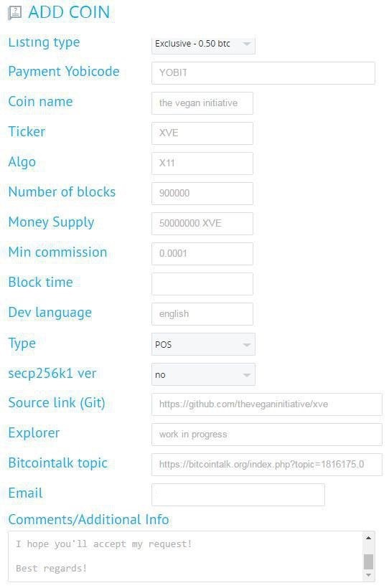Click into the Algo field
Viewport: 389px width, 588px height.
[x=202, y=163]
